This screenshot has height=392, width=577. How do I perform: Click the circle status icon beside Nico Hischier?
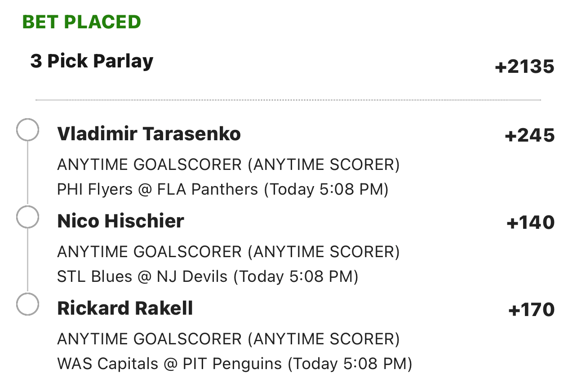[x=27, y=218]
